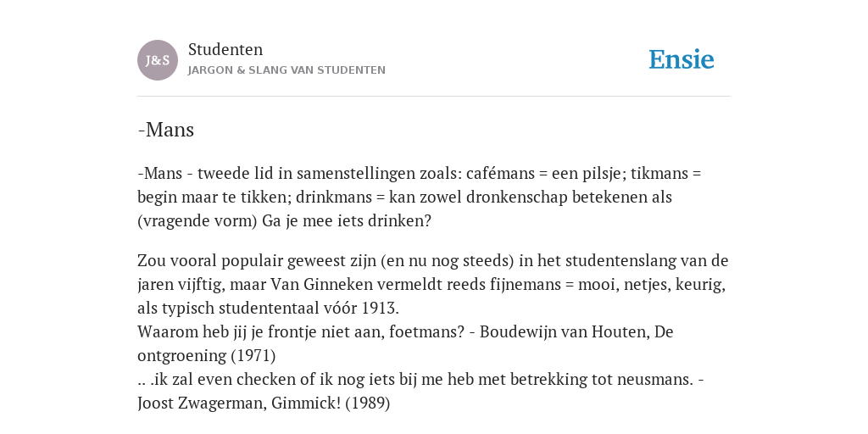Click the J&S round avatar icon

(x=157, y=60)
